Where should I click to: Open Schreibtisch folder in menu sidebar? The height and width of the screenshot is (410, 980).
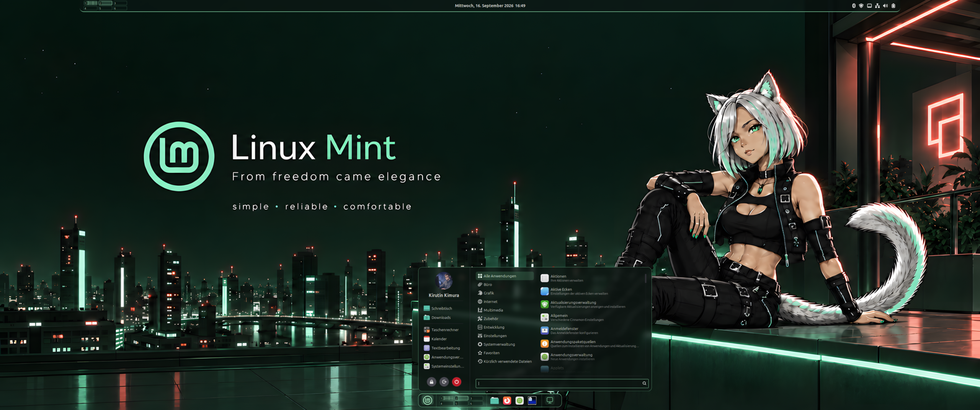(444, 308)
